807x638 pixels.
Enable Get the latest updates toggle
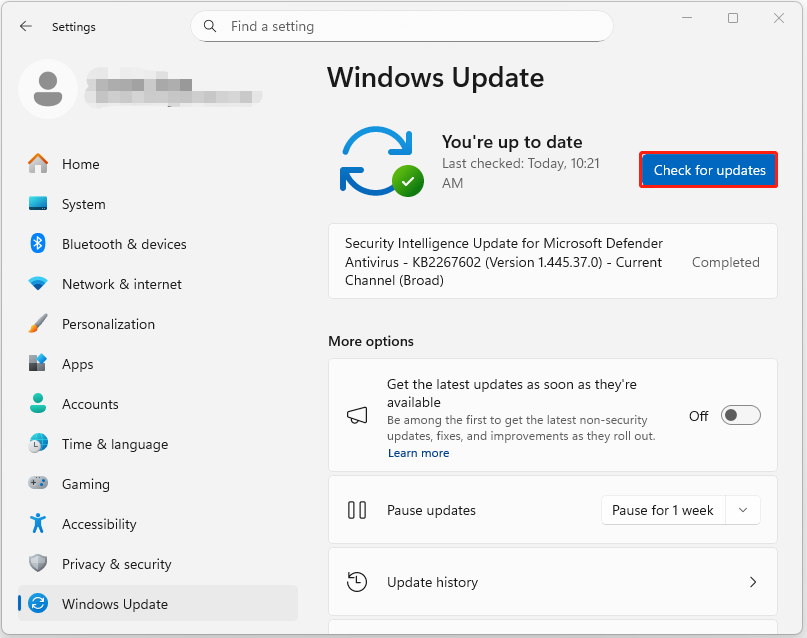[740, 415]
